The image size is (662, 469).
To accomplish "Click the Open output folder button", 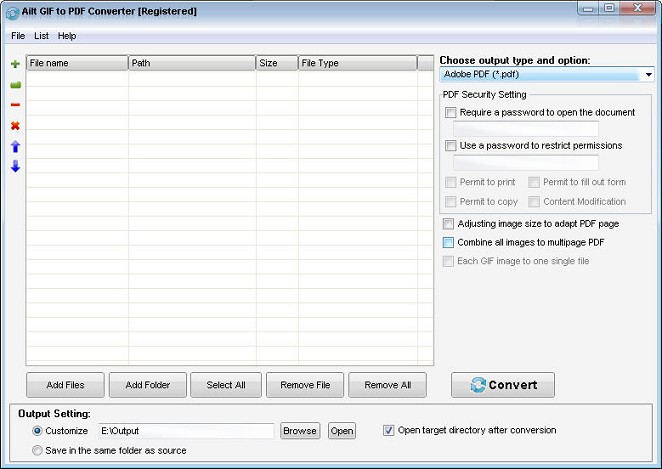I will point(342,431).
